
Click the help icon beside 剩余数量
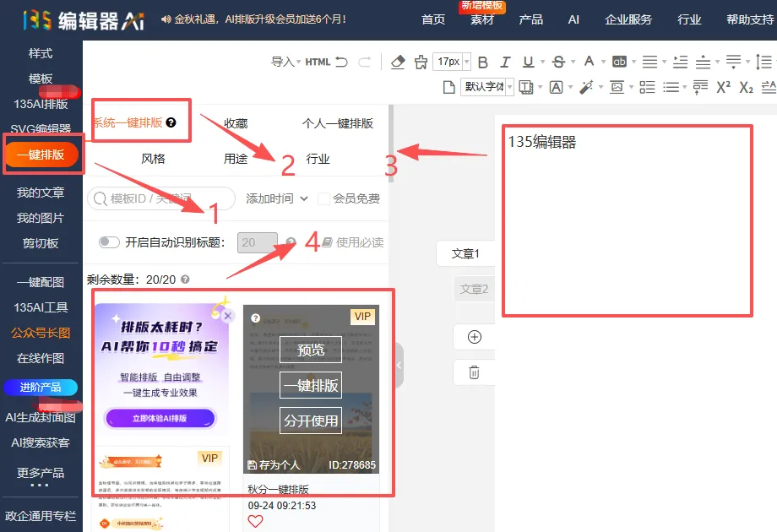point(185,280)
